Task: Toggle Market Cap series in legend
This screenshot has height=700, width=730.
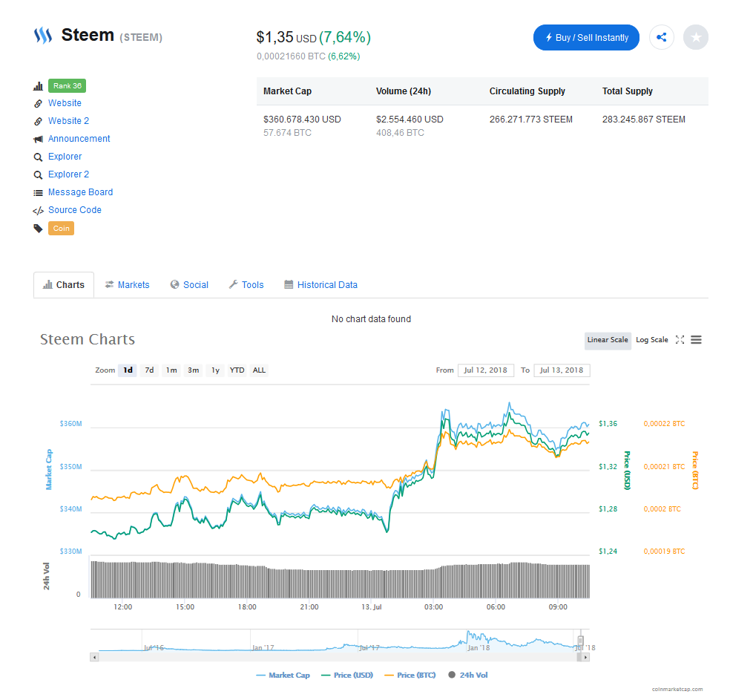Action: pyautogui.click(x=283, y=675)
